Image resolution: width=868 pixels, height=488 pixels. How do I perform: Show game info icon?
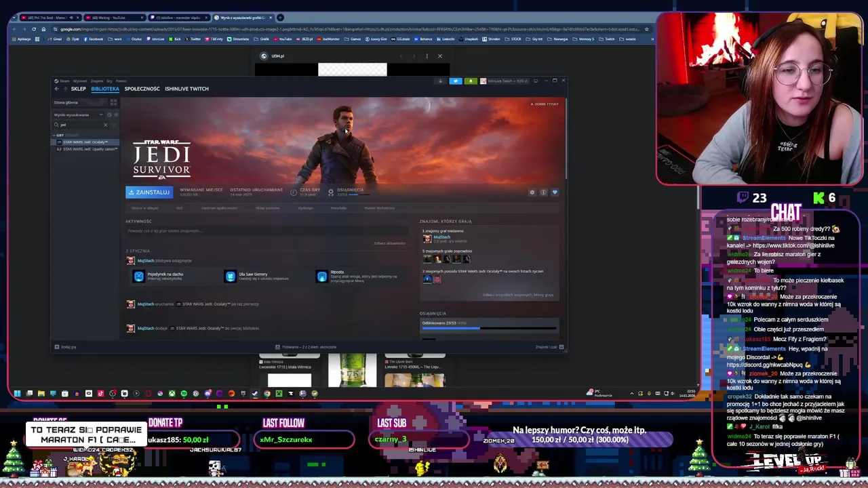[x=543, y=192]
